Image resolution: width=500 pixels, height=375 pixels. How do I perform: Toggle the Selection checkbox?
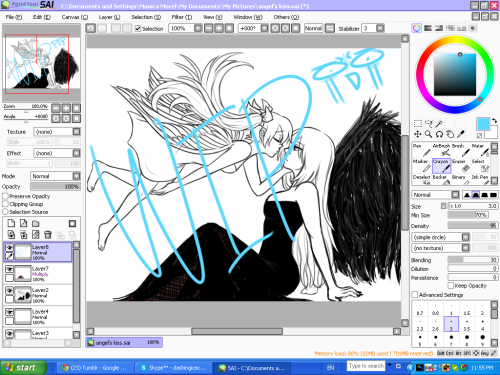138,29
